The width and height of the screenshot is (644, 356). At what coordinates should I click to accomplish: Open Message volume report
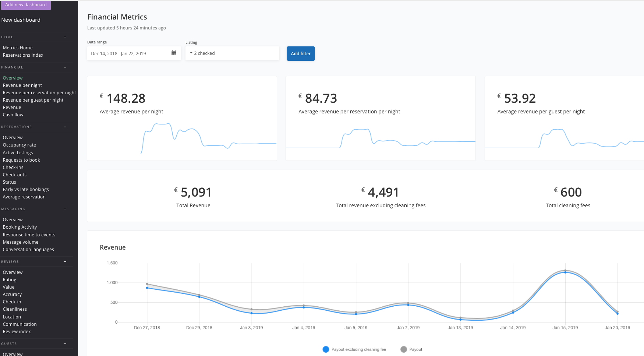coord(21,242)
